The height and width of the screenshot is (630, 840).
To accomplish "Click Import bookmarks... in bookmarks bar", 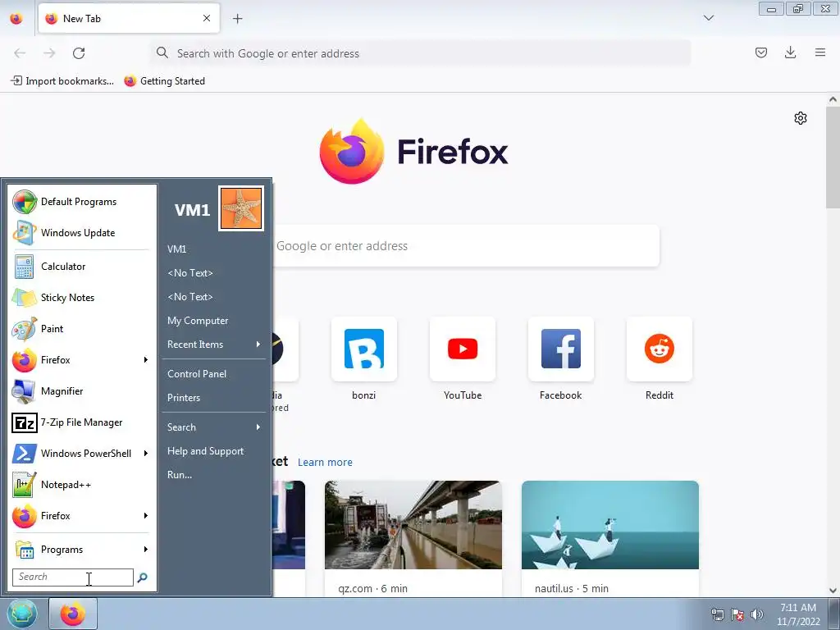I will point(62,81).
